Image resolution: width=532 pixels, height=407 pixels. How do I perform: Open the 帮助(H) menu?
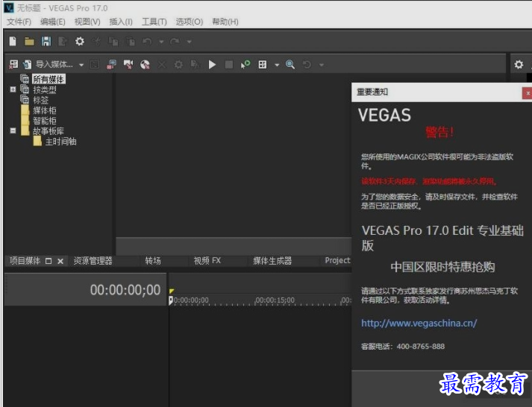click(x=225, y=22)
